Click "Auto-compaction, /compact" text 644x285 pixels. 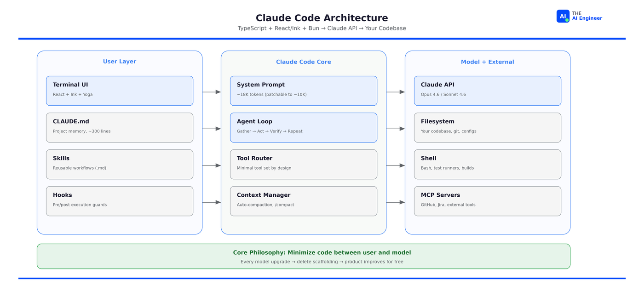[265, 205]
